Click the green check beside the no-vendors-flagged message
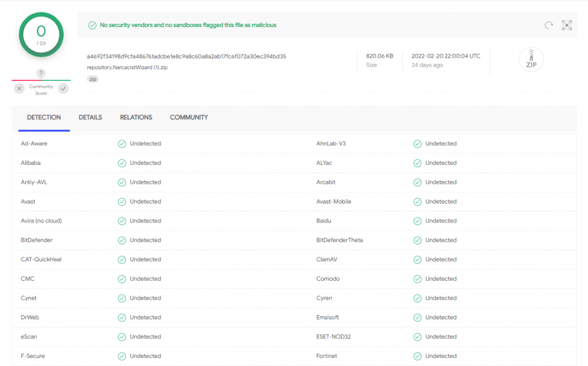This screenshot has height=366, width=588. coord(92,25)
